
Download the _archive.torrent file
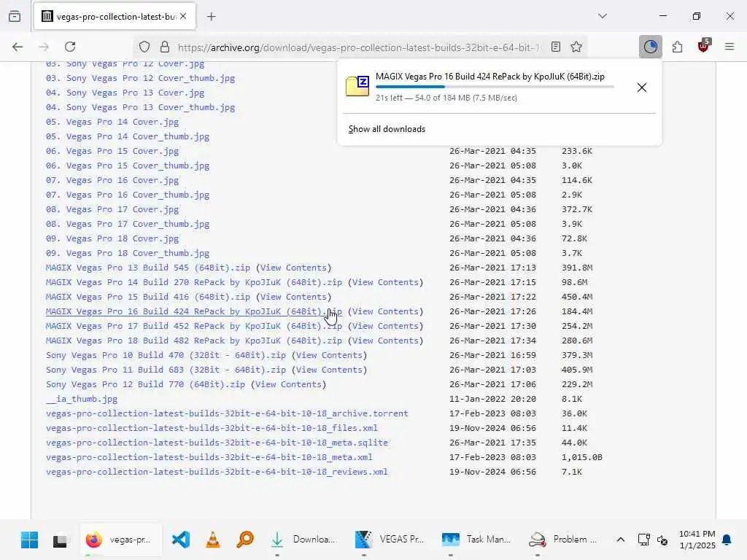click(x=228, y=413)
